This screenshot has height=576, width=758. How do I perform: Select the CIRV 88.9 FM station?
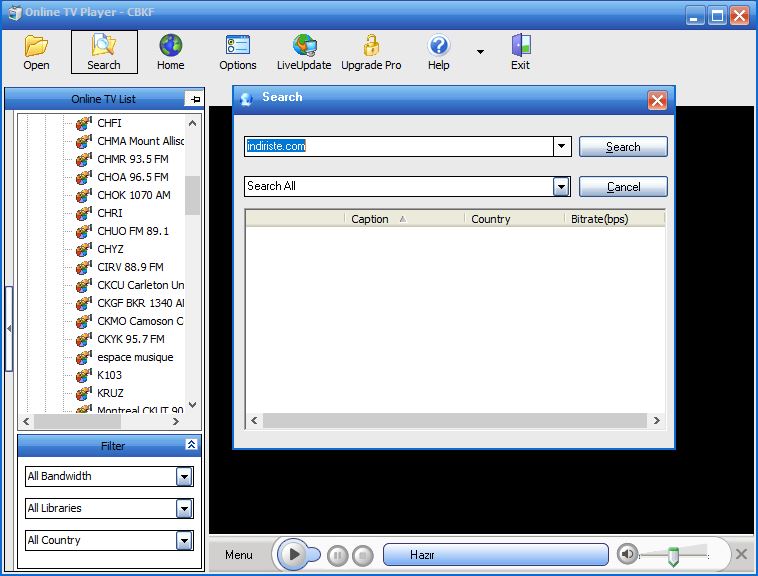pos(131,267)
